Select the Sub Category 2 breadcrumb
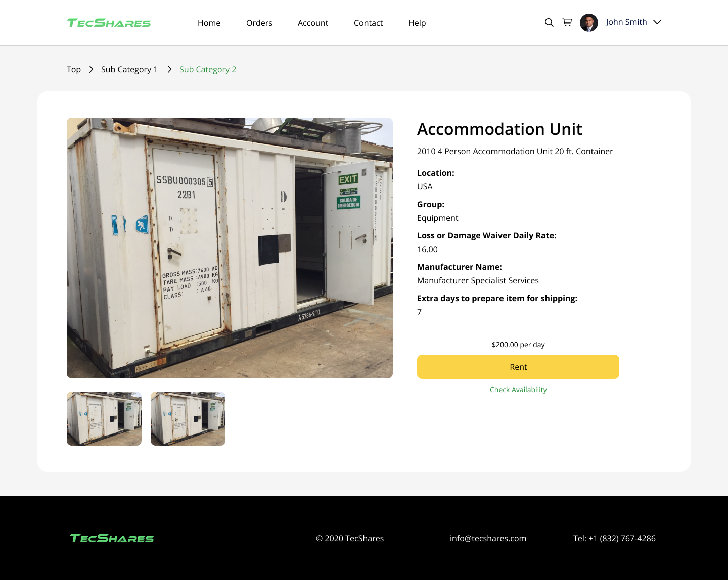The width and height of the screenshot is (728, 580). pyautogui.click(x=208, y=69)
